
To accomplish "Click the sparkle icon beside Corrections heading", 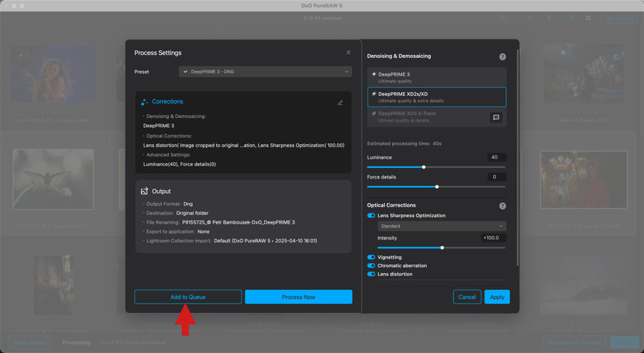I will tap(144, 102).
